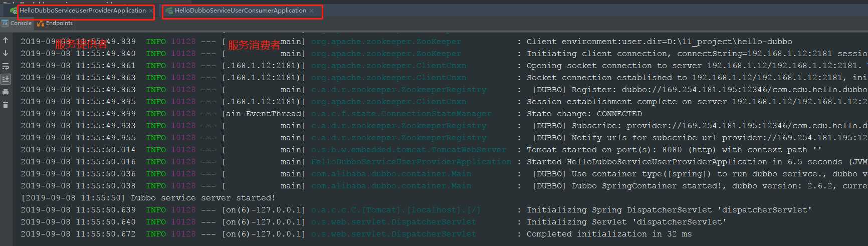The image size is (868, 246).
Task: Click the 'Socket connection established' log message
Action: click(697, 78)
